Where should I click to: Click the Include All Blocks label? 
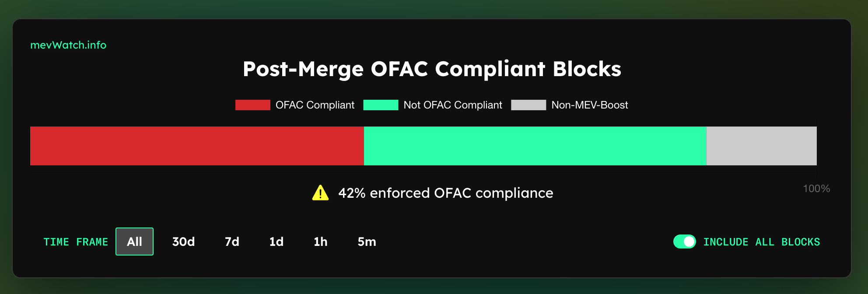(x=761, y=242)
